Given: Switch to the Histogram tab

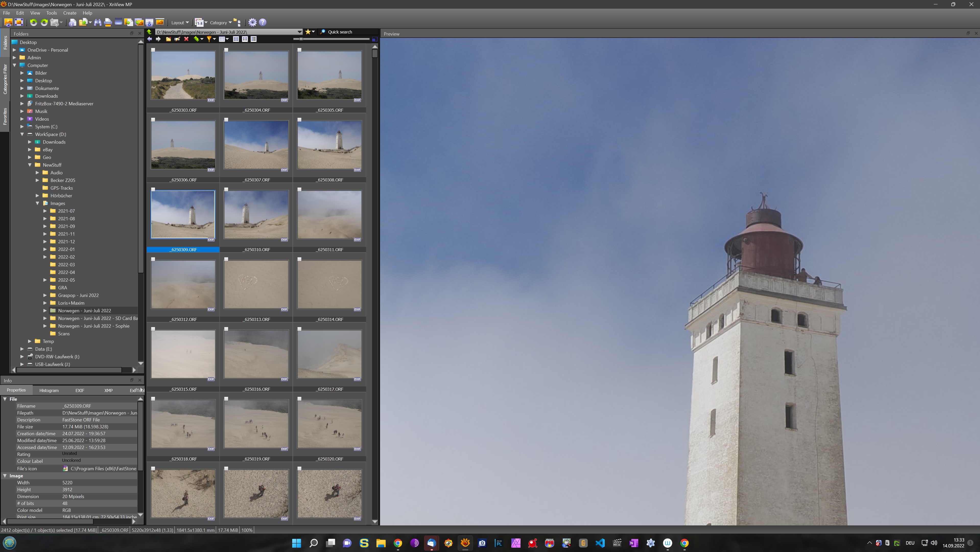Looking at the screenshot, I should (49, 390).
